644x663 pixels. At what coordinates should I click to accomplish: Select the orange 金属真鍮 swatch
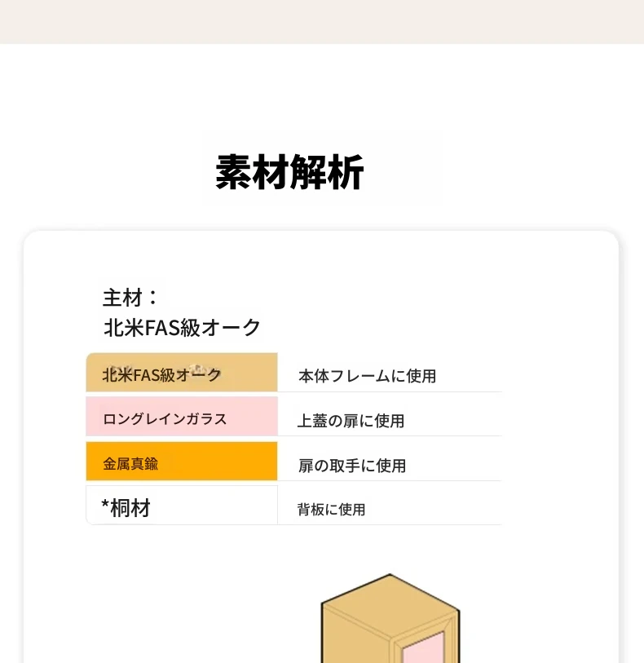click(x=181, y=462)
